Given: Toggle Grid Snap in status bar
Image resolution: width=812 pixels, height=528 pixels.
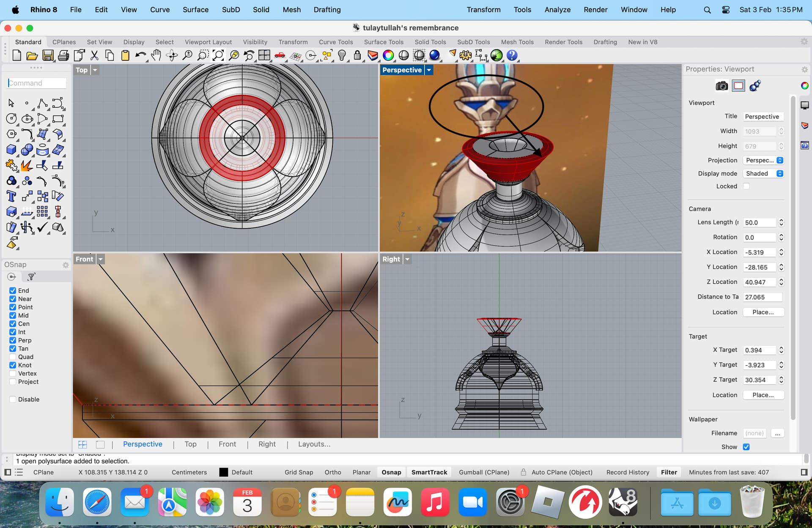Looking at the screenshot, I should click(x=299, y=472).
